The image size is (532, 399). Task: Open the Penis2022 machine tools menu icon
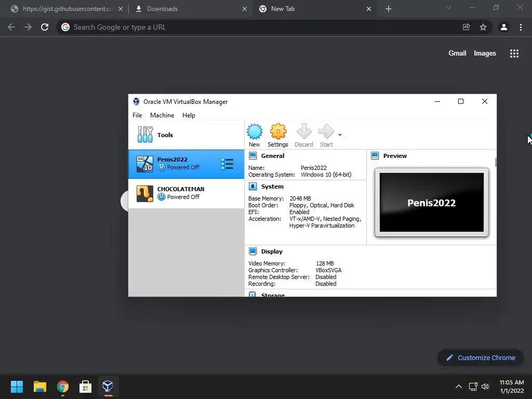tap(227, 164)
